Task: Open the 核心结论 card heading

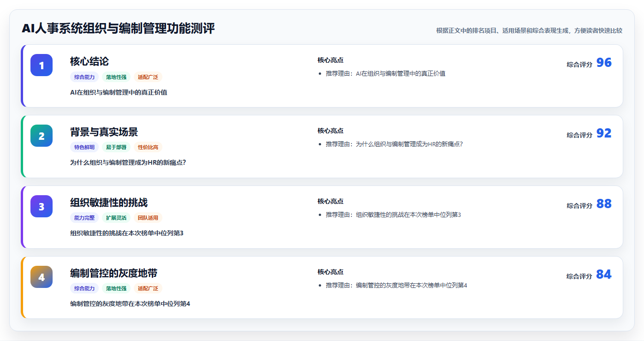Action: pyautogui.click(x=89, y=61)
